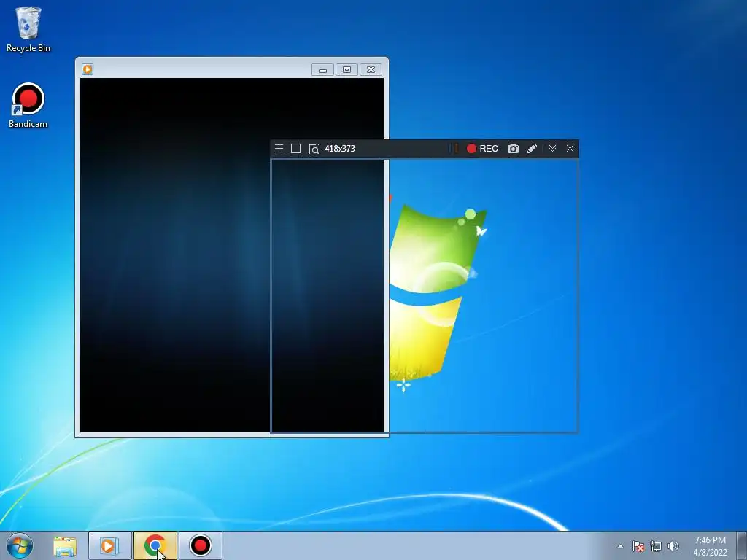Click the media player title bar icon
Image resolution: width=747 pixels, height=560 pixels.
(88, 69)
